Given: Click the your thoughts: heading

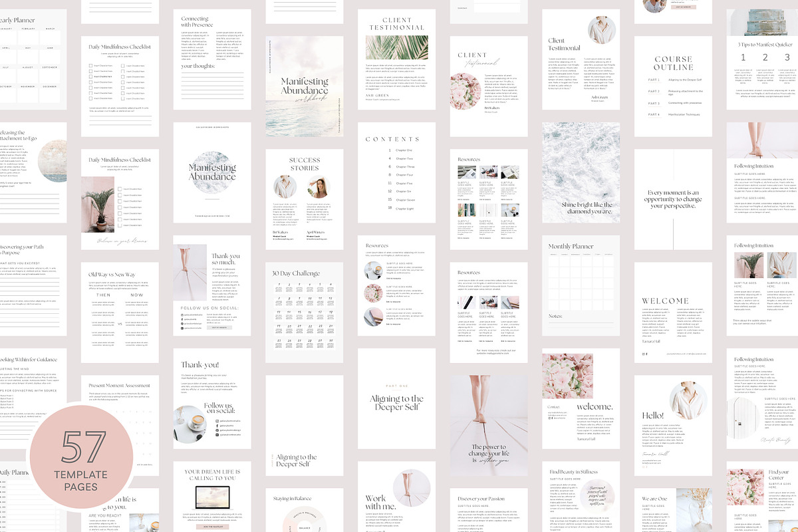Looking at the screenshot, I should (199, 66).
